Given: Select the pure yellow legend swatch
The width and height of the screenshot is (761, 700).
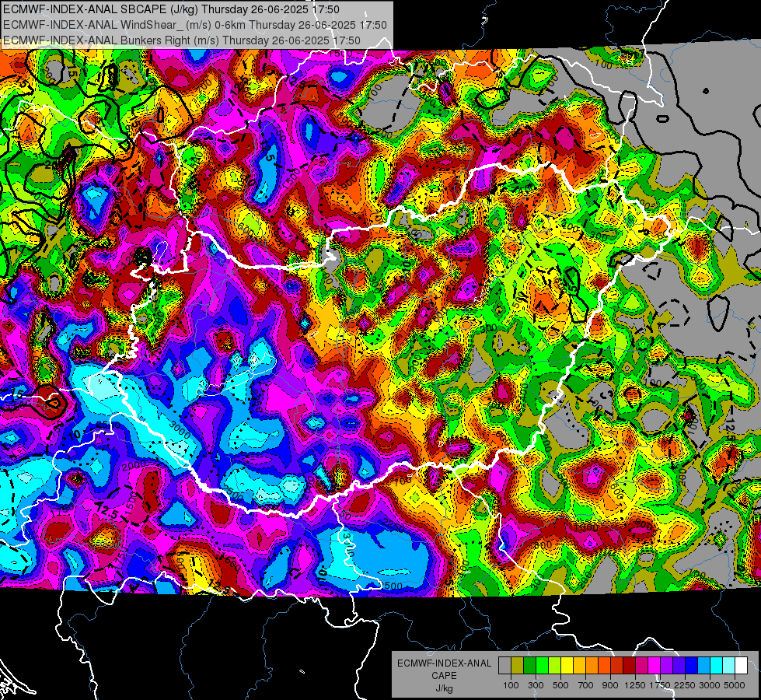Looking at the screenshot, I should [567, 666].
